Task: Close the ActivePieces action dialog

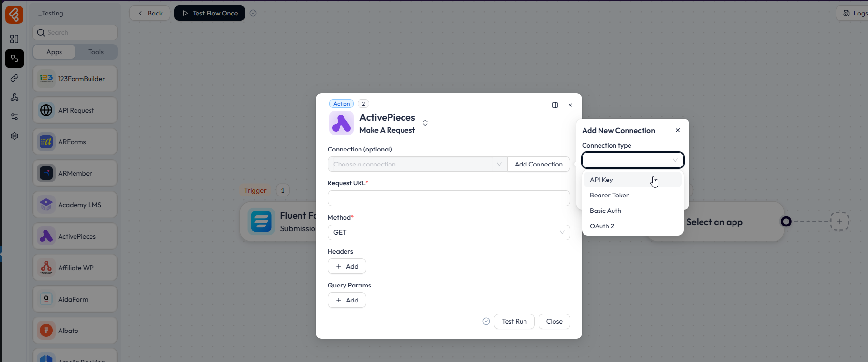Action: [570, 105]
